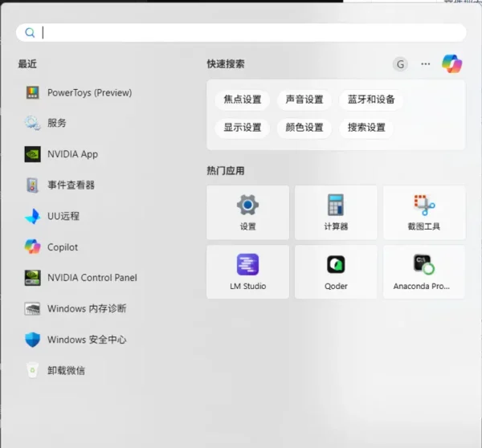The image size is (482, 448).
Task: Click the PowerToys (Preview) text label
Action: 89,93
